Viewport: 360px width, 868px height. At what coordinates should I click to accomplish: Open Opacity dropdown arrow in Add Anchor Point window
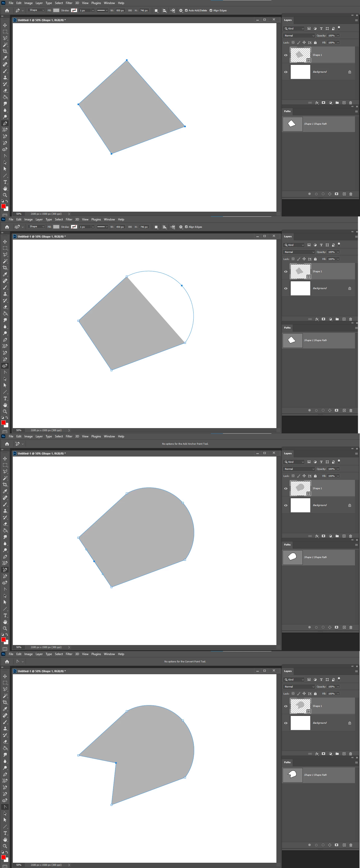pos(338,469)
